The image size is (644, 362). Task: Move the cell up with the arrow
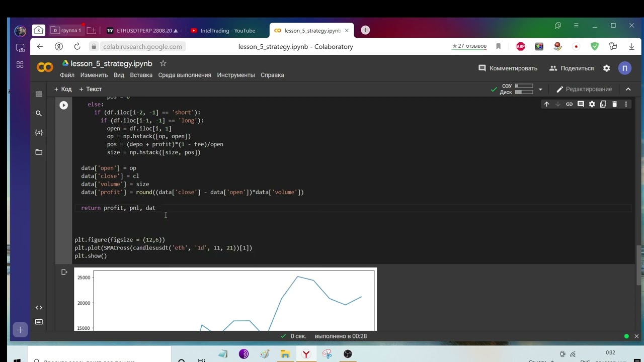(x=546, y=104)
